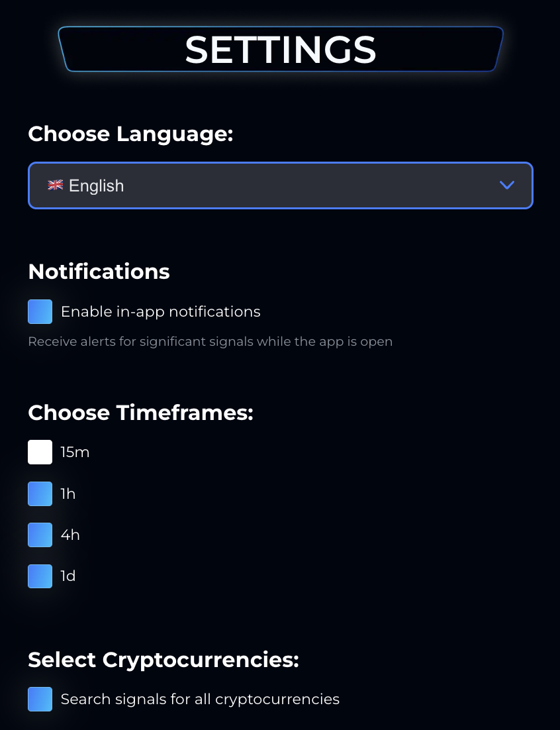The image size is (560, 730).
Task: Click the 'Choose Timeframes:' heading
Action: (x=140, y=413)
